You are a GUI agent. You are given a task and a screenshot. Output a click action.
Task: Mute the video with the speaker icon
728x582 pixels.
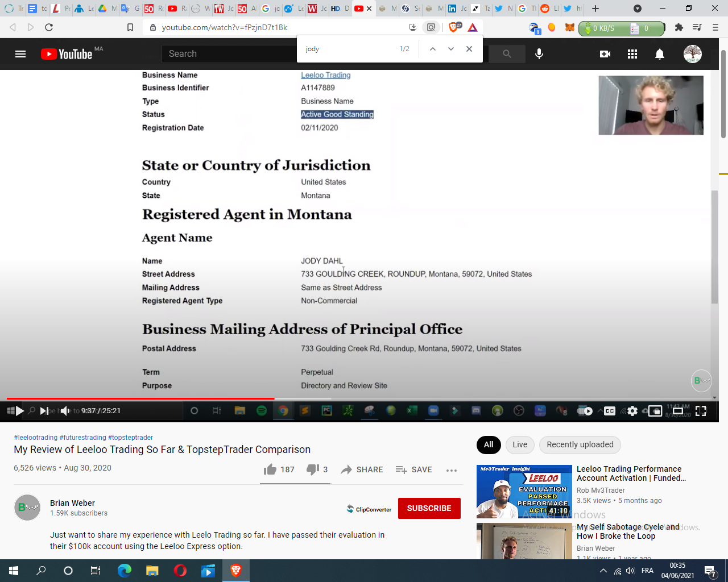point(65,411)
